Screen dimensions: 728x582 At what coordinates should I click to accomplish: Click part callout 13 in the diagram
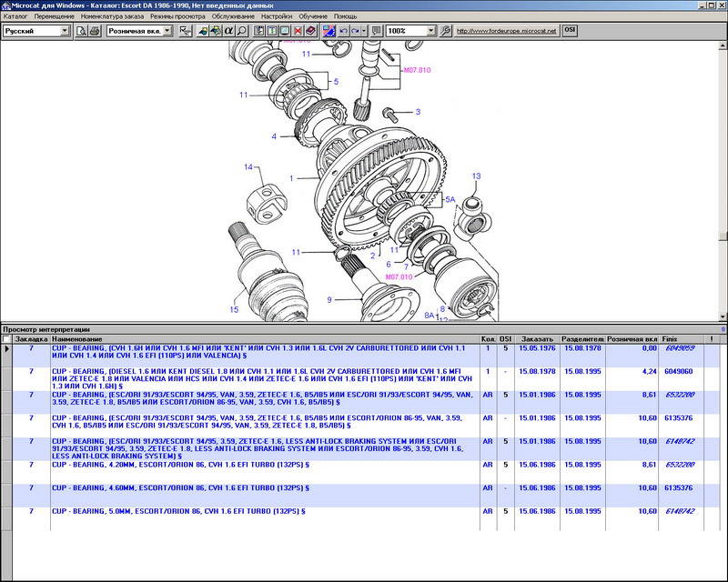click(476, 176)
